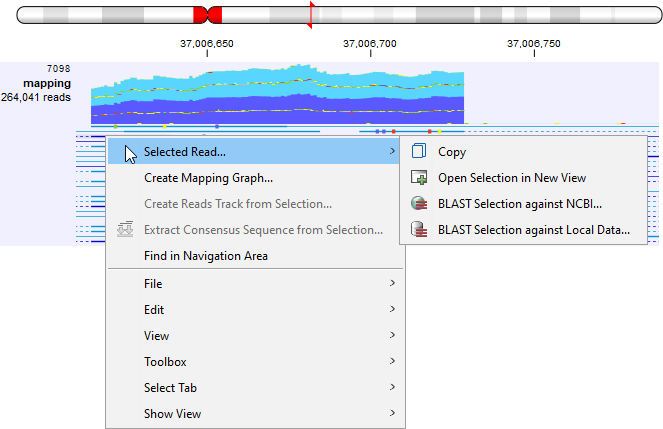The height and width of the screenshot is (429, 663).
Task: Open the Edit submenu entry
Action: [x=154, y=310]
